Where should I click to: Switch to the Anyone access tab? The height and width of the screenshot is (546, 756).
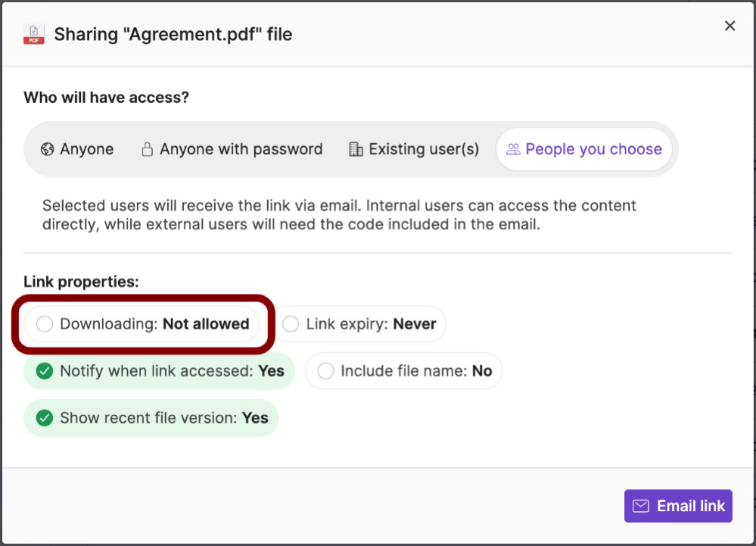click(x=76, y=149)
